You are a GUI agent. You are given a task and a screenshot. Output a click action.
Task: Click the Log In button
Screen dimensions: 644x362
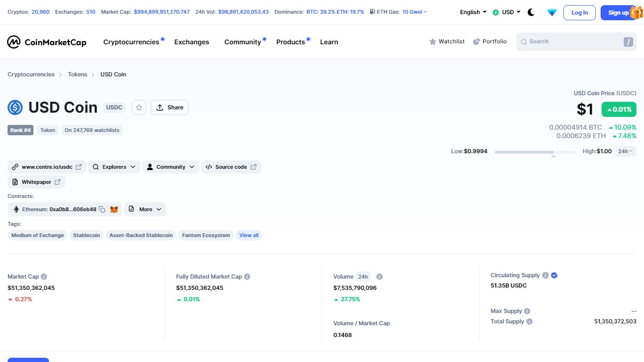pos(579,13)
